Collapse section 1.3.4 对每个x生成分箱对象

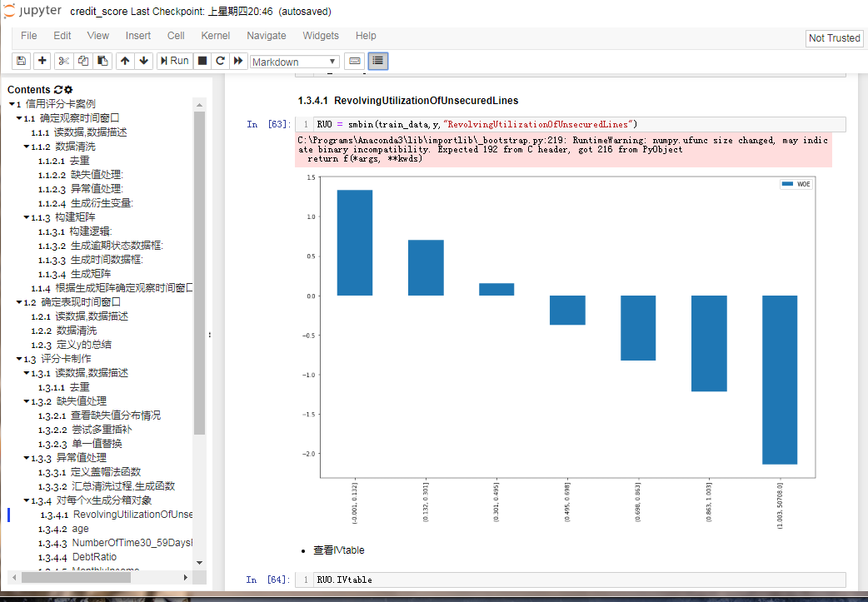(x=27, y=500)
